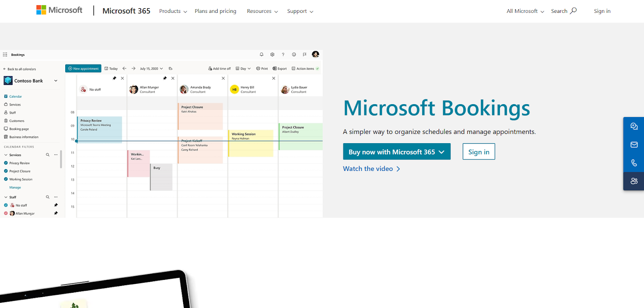Open Plans and pricing

click(215, 11)
